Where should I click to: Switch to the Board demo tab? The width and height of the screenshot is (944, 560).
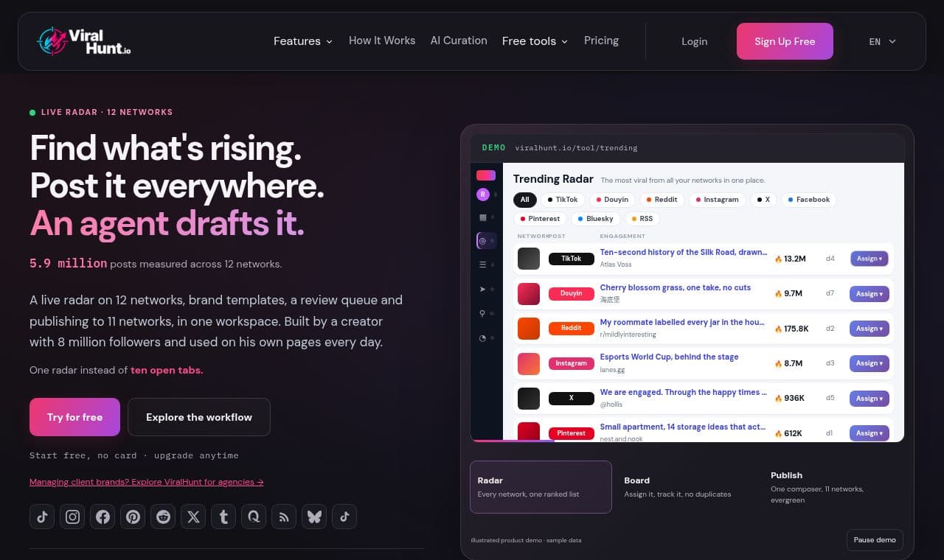[687, 486]
